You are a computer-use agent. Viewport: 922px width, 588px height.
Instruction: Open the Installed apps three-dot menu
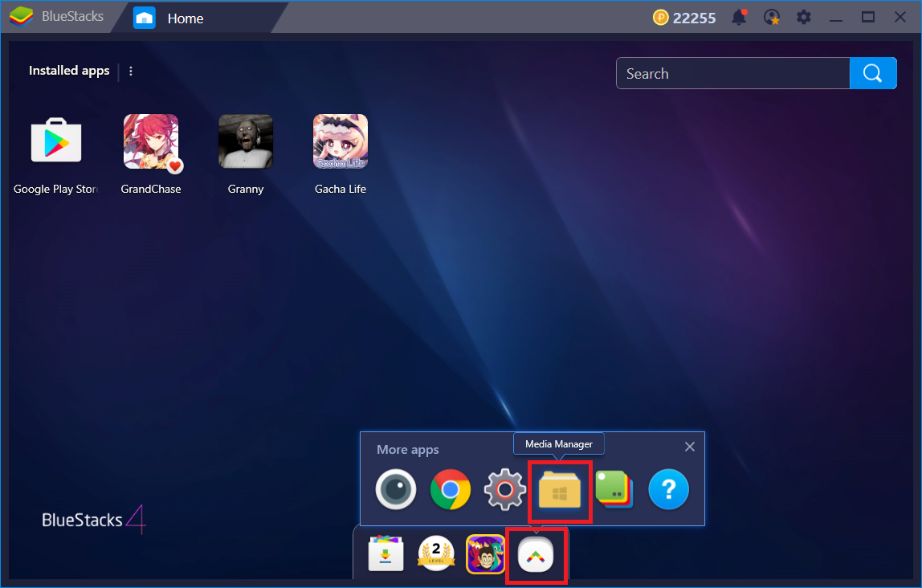point(131,71)
